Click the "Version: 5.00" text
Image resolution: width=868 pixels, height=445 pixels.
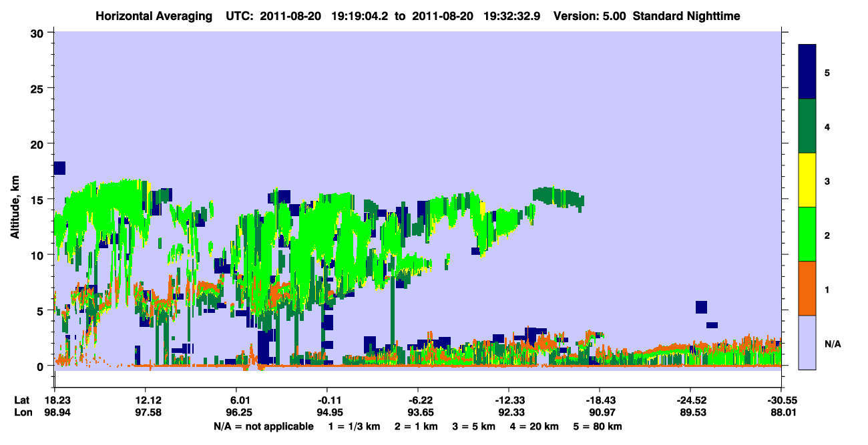tap(590, 16)
